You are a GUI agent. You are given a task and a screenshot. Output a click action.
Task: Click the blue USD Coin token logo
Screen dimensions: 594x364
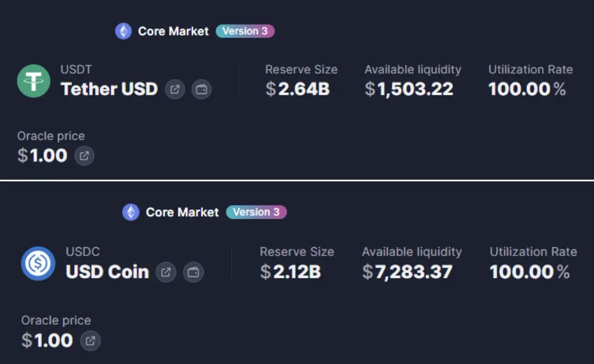(38, 264)
